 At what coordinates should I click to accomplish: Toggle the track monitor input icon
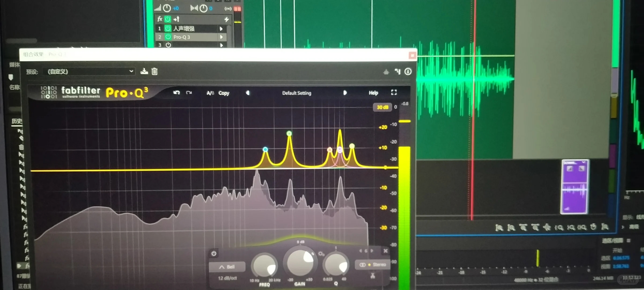(228, 9)
